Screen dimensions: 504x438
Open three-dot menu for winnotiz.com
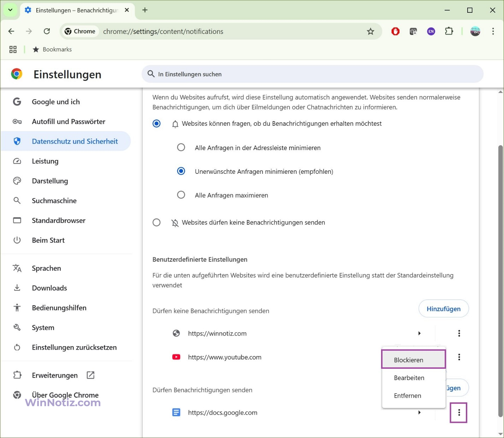(x=459, y=333)
